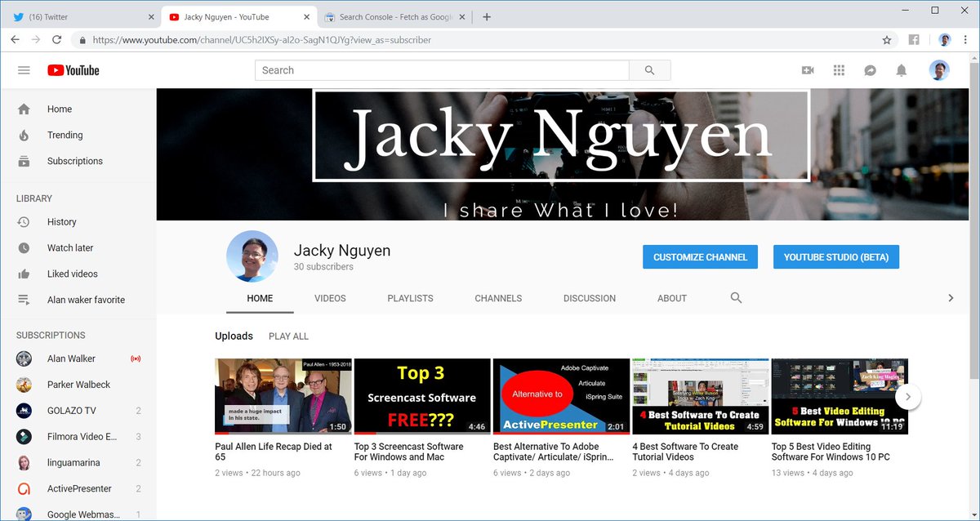
Task: Switch to the Search Console tab
Action: [x=395, y=16]
